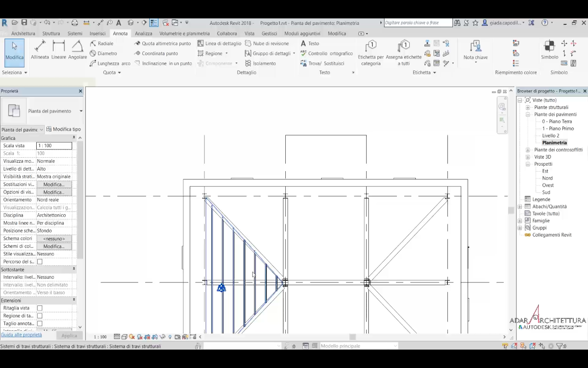
Task: Expand the Quota panel dropdown
Action: [x=119, y=73]
